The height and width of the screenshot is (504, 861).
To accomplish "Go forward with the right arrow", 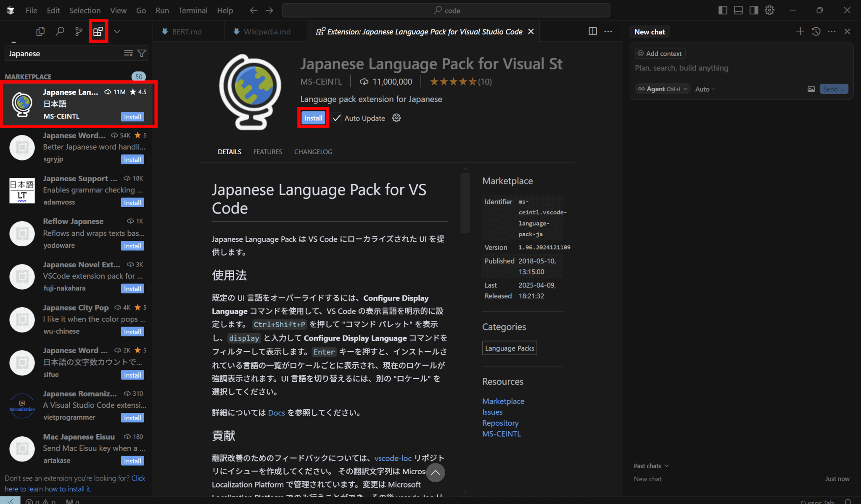I will click(269, 11).
